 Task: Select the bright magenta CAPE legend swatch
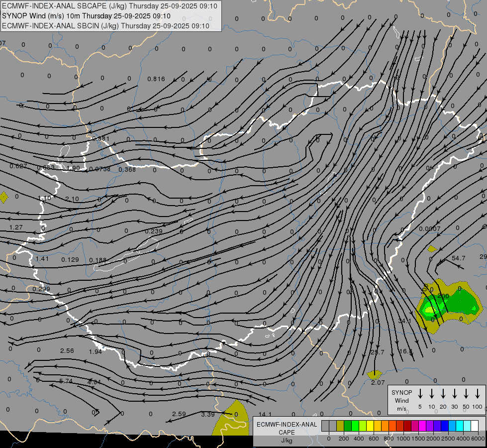[x=422, y=426]
